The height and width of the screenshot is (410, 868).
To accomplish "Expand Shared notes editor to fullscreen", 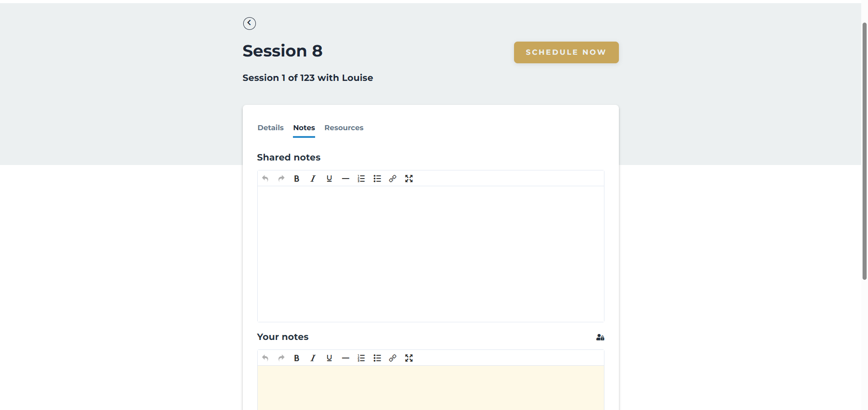I will (x=409, y=179).
